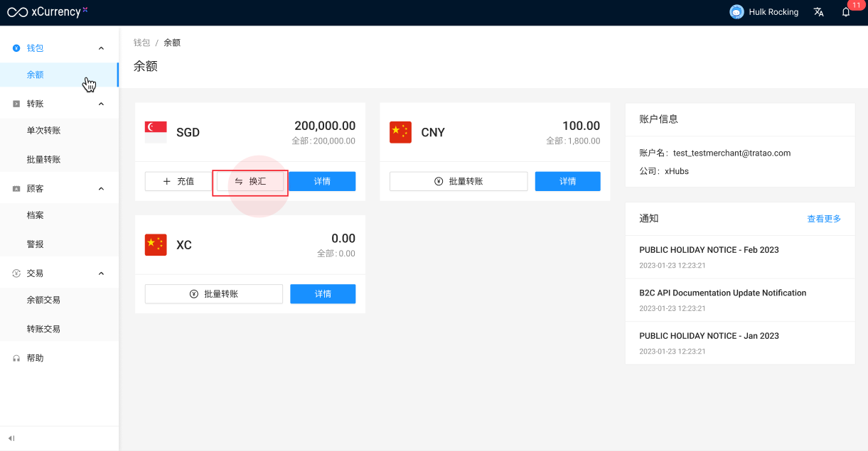Click the 转账 transfer icon in sidebar

click(16, 104)
